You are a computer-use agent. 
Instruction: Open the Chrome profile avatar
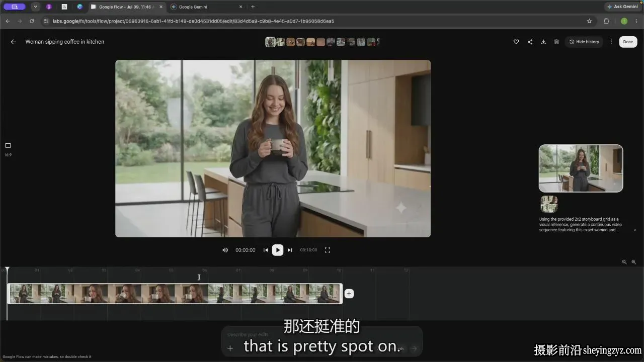624,21
